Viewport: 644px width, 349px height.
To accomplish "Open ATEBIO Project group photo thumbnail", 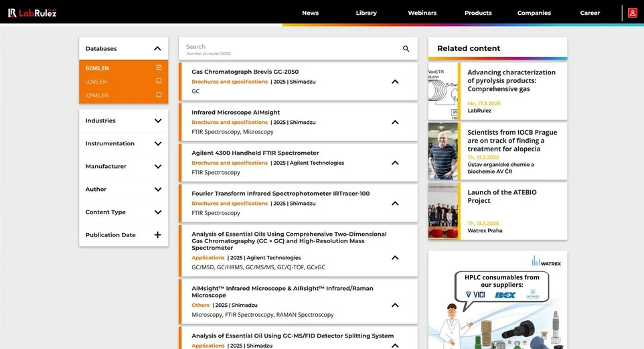I will point(442,211).
